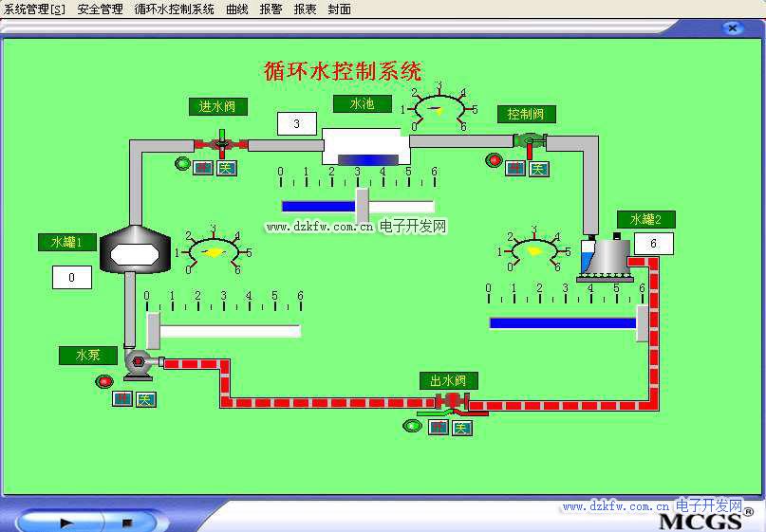Click the red indicator lamp beside 水泵
This screenshot has height=532, width=766.
click(103, 382)
